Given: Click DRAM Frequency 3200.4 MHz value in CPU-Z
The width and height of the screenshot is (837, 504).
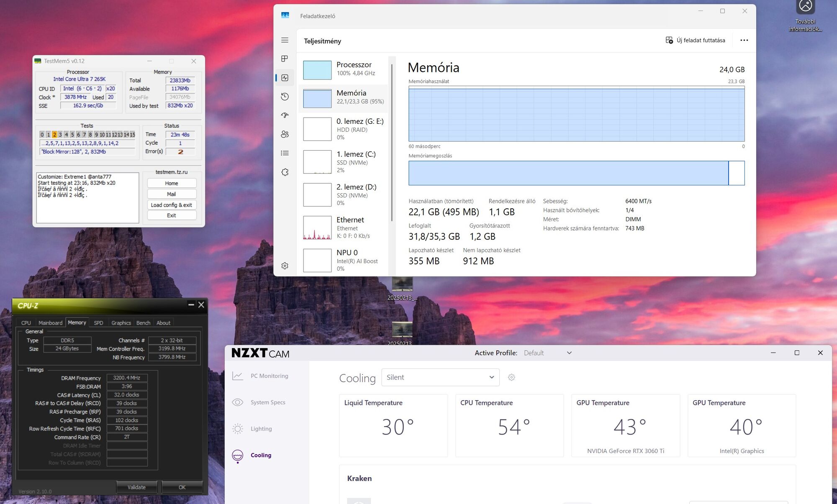Looking at the screenshot, I should coord(127,378).
